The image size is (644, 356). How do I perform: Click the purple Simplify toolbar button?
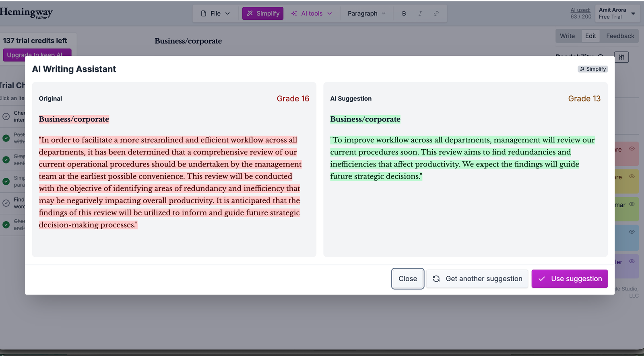click(x=263, y=13)
